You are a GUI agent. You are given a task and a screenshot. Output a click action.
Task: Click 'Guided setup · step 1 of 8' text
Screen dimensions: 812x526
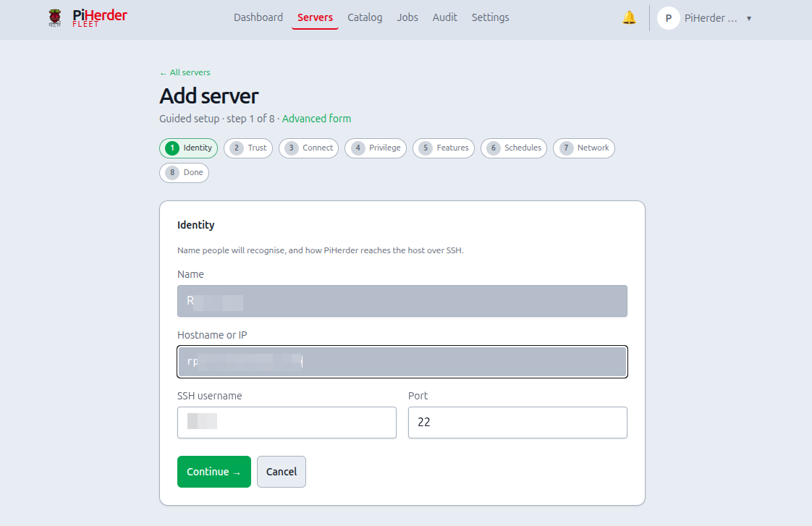(216, 119)
